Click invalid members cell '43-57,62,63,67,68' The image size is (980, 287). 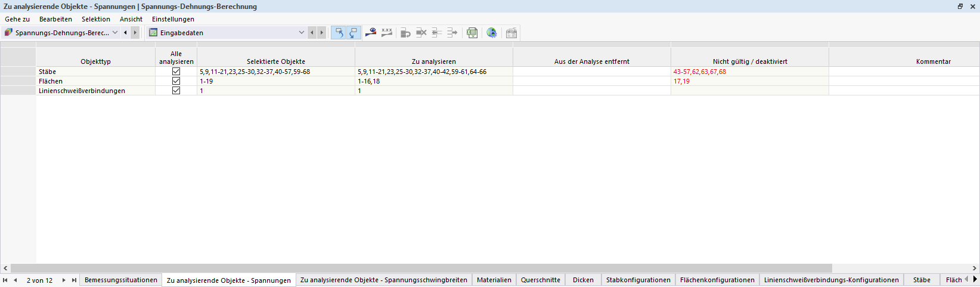(750, 72)
